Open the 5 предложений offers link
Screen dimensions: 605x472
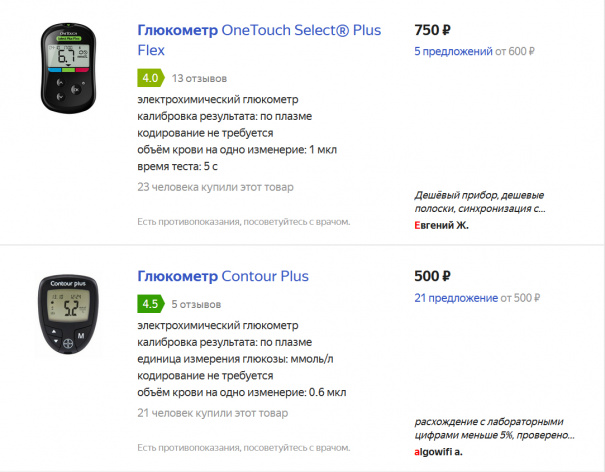[451, 50]
